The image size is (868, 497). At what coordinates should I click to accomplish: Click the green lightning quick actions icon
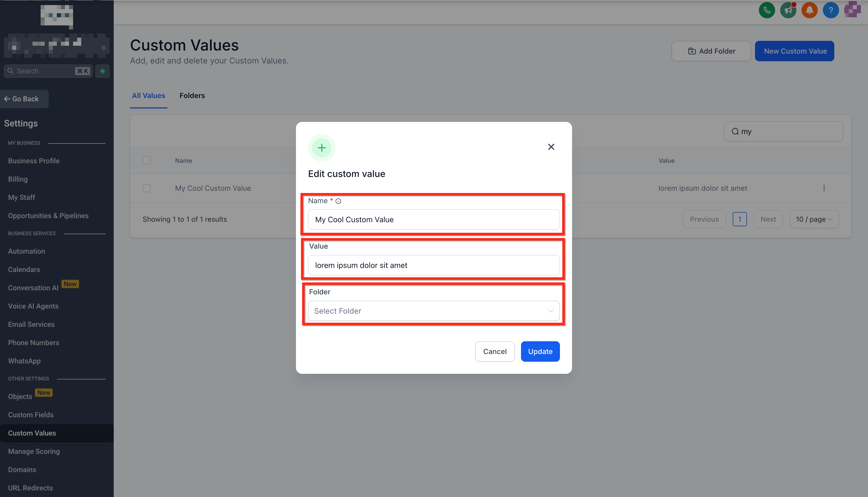click(x=102, y=71)
